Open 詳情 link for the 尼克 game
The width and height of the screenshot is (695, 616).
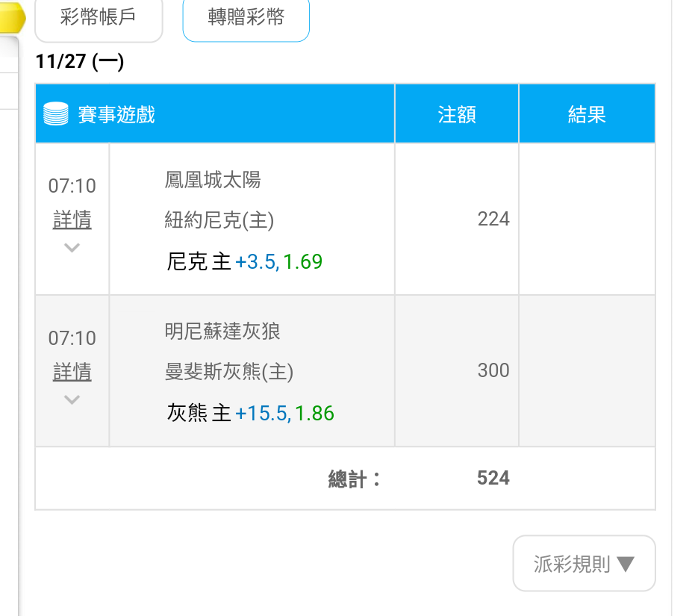(72, 220)
